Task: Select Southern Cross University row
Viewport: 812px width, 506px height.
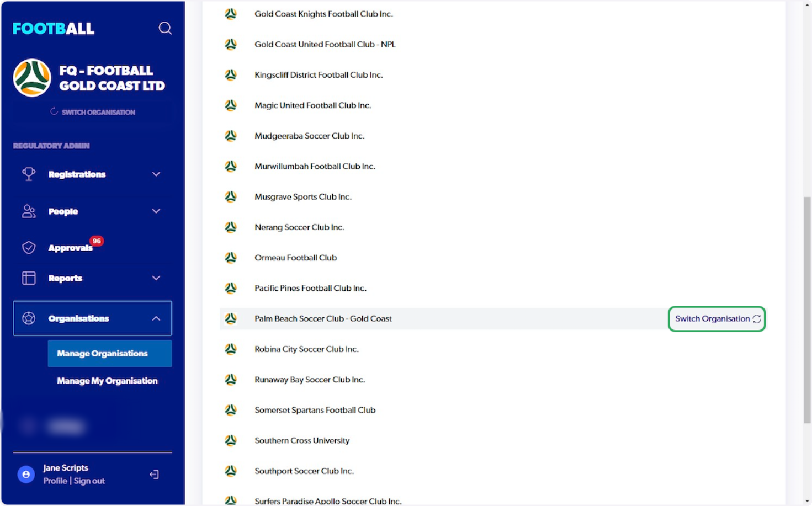Action: click(493, 440)
